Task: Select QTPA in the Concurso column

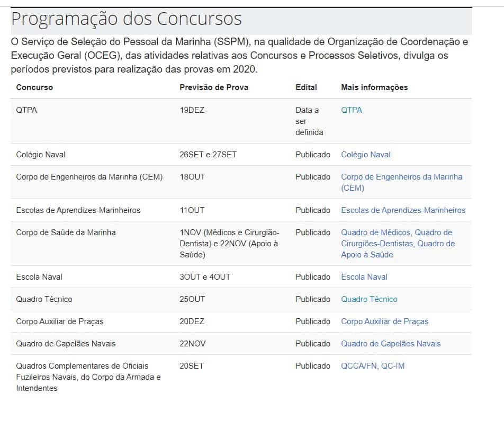Action: click(x=26, y=110)
